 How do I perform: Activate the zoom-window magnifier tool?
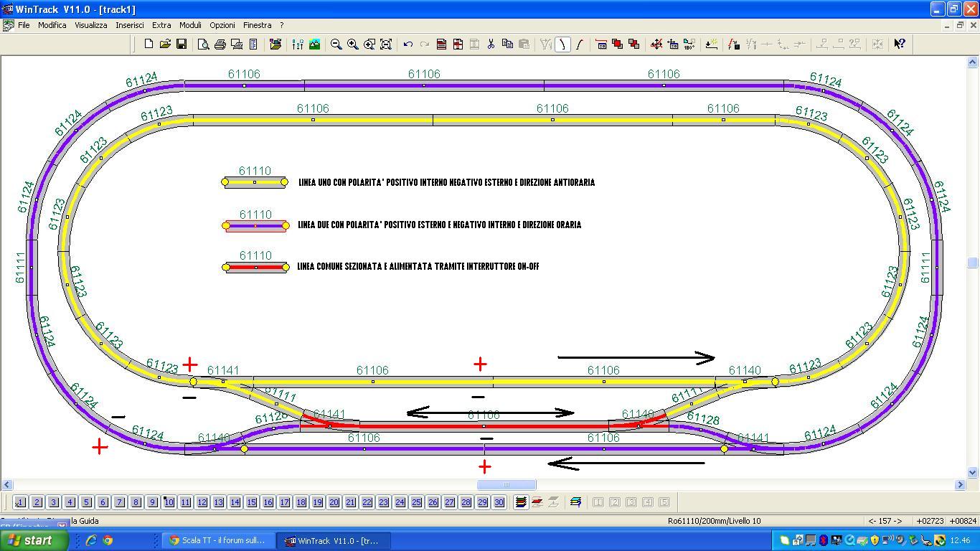point(369,44)
